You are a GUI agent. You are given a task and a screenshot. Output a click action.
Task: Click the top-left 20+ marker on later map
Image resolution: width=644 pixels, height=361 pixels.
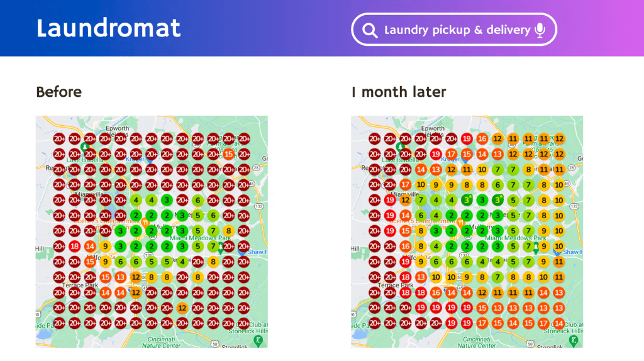pyautogui.click(x=375, y=139)
